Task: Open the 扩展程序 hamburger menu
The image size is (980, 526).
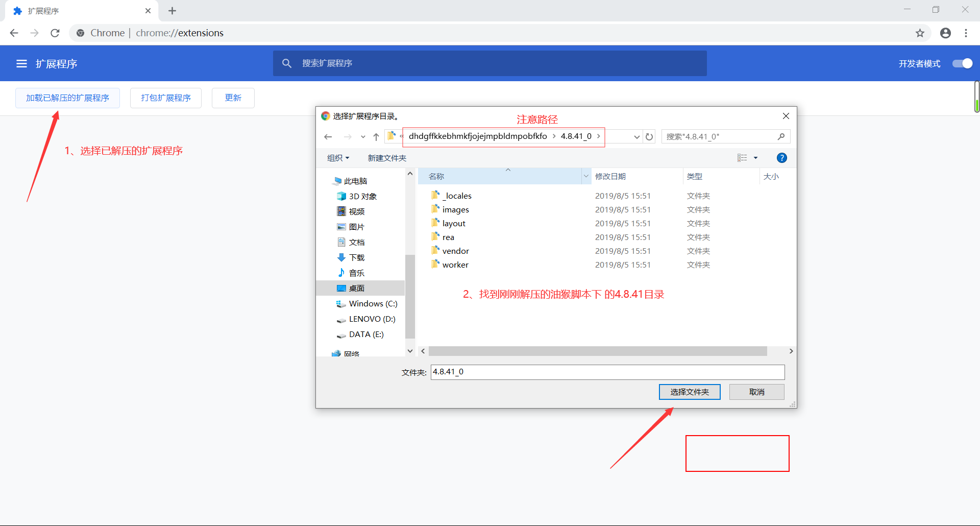Action: 21,64
